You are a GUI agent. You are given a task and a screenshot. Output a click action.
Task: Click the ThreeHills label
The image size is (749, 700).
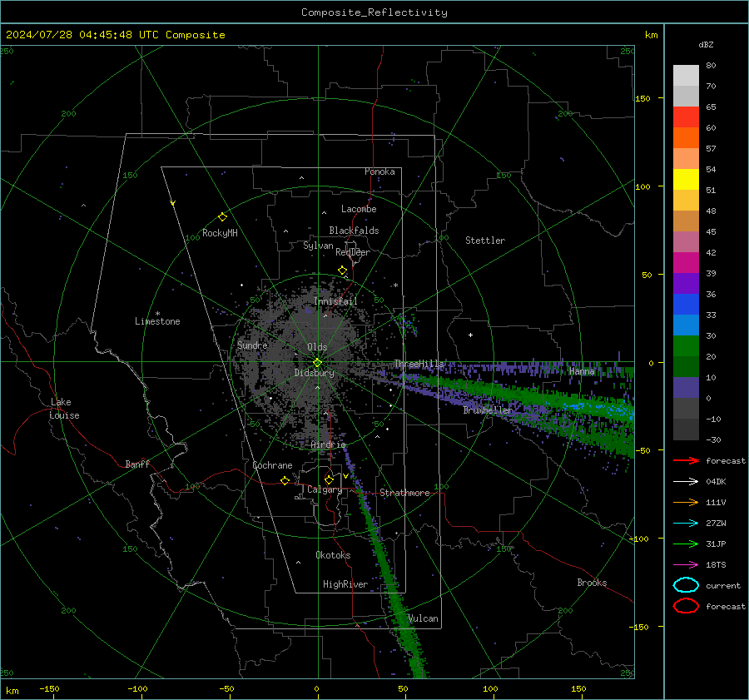419,364
